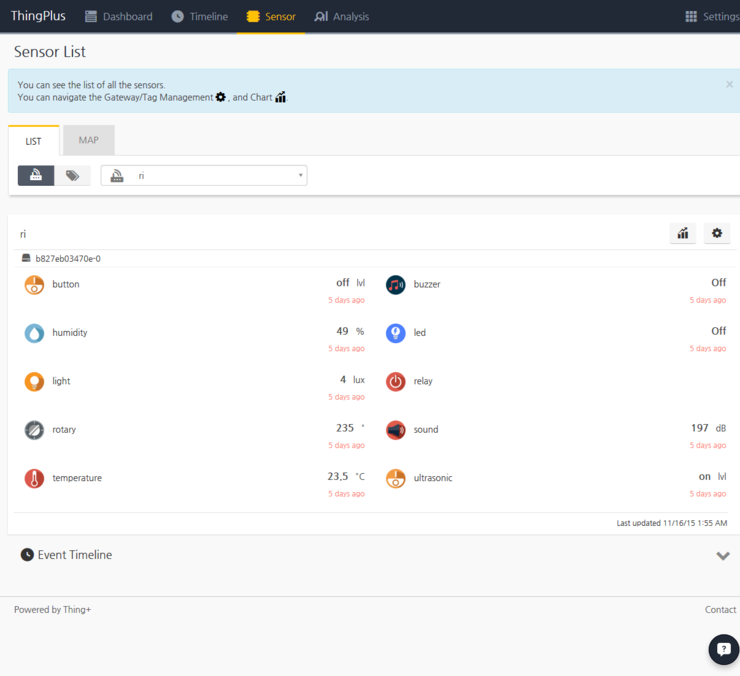Click the dropdown arrow of gateway selector
The width and height of the screenshot is (740, 676).
[x=300, y=175]
